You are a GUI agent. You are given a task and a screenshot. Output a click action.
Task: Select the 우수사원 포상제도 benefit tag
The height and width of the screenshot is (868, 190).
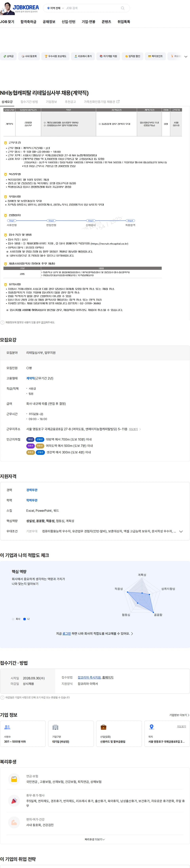tap(55, 56)
